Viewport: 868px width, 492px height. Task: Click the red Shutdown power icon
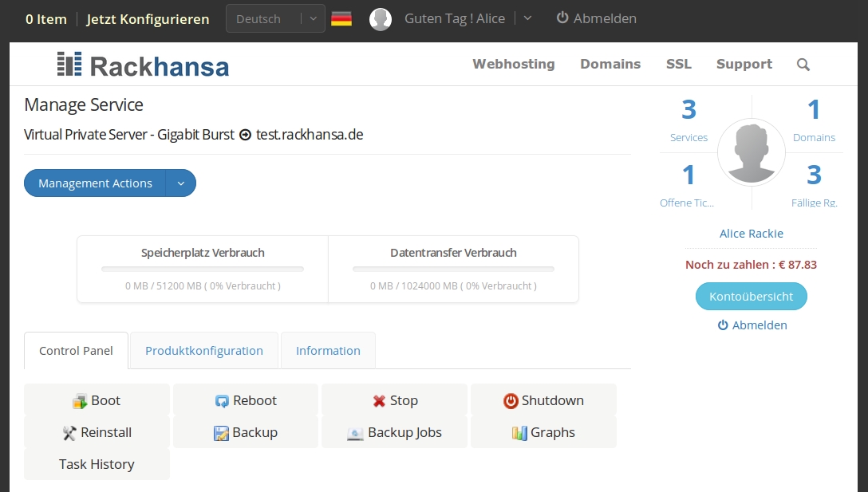[x=511, y=400]
